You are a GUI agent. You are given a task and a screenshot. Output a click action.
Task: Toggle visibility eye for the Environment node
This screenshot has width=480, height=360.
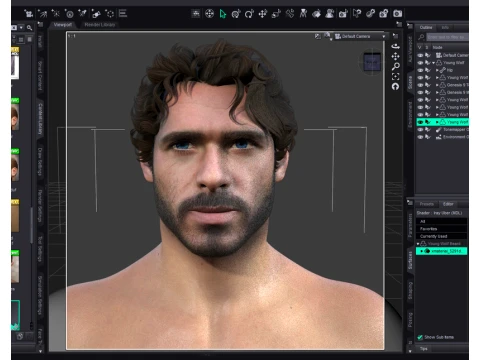420,137
